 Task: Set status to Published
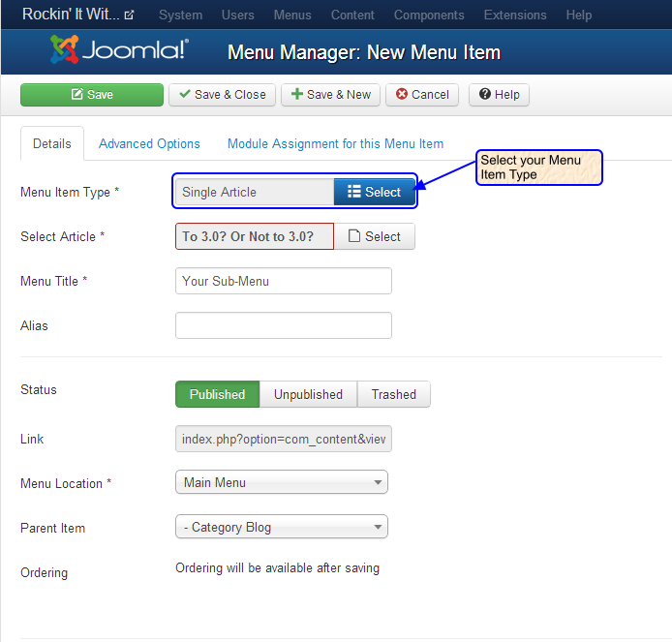tap(217, 394)
